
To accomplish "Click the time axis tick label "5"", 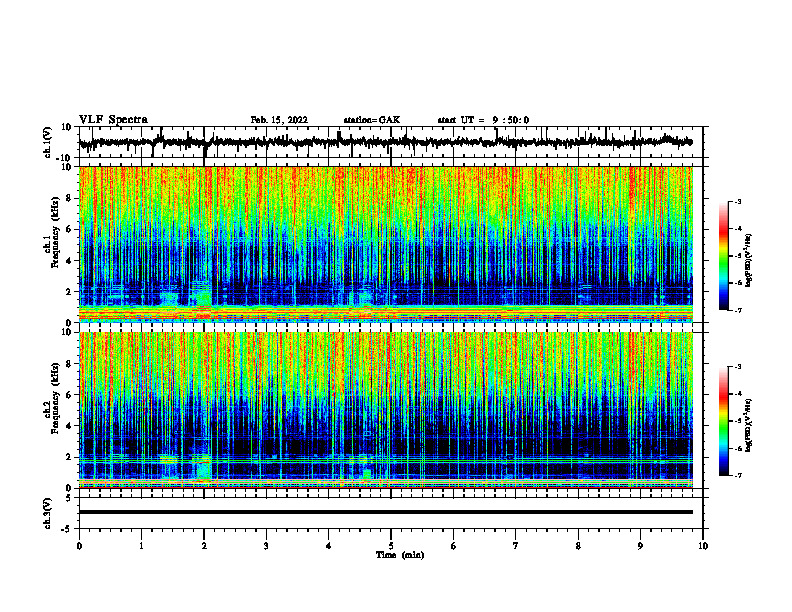I will point(391,546).
